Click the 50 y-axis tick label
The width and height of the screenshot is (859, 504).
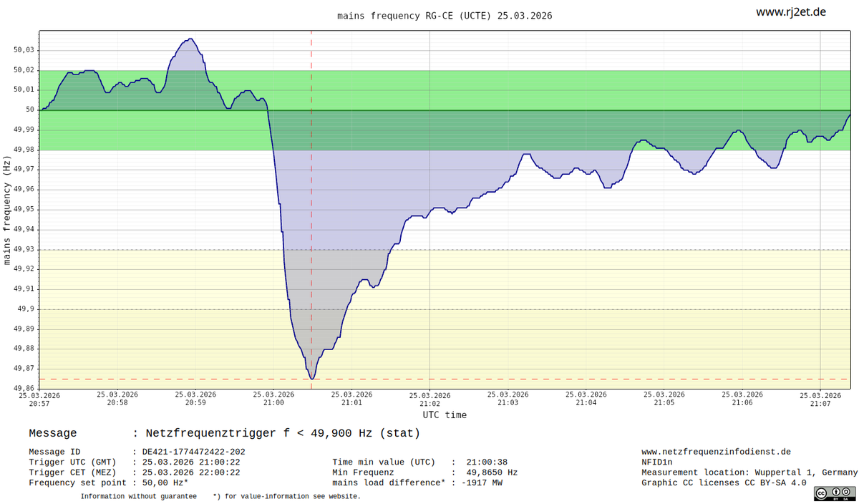(30, 110)
